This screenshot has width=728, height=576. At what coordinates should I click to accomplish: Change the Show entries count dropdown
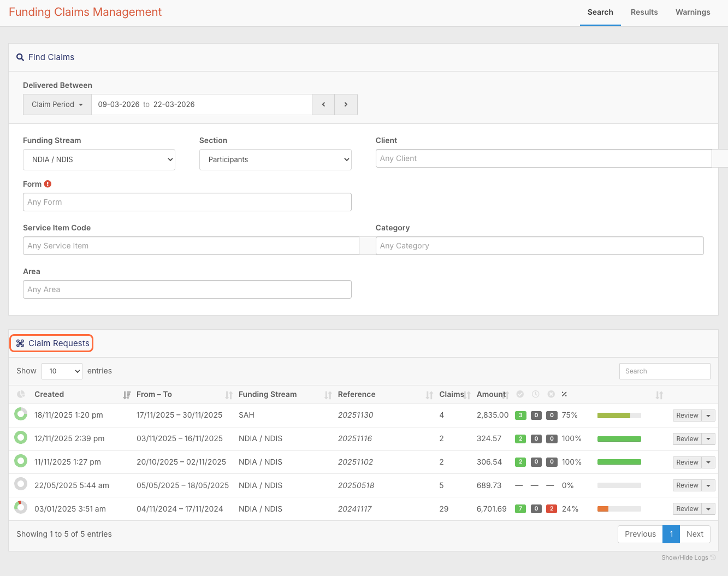[x=62, y=371]
